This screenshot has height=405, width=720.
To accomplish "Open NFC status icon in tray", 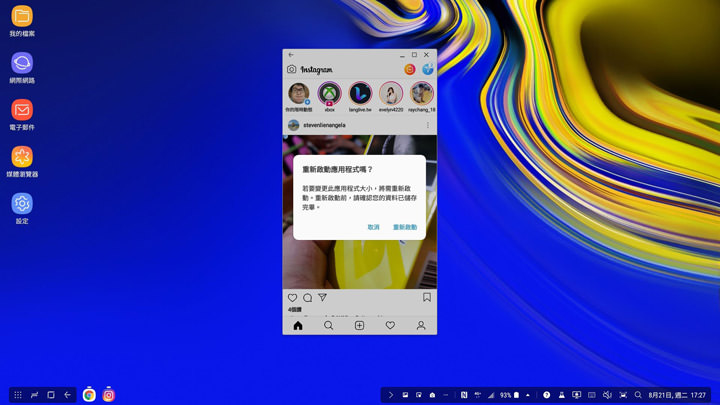I will click(x=464, y=395).
